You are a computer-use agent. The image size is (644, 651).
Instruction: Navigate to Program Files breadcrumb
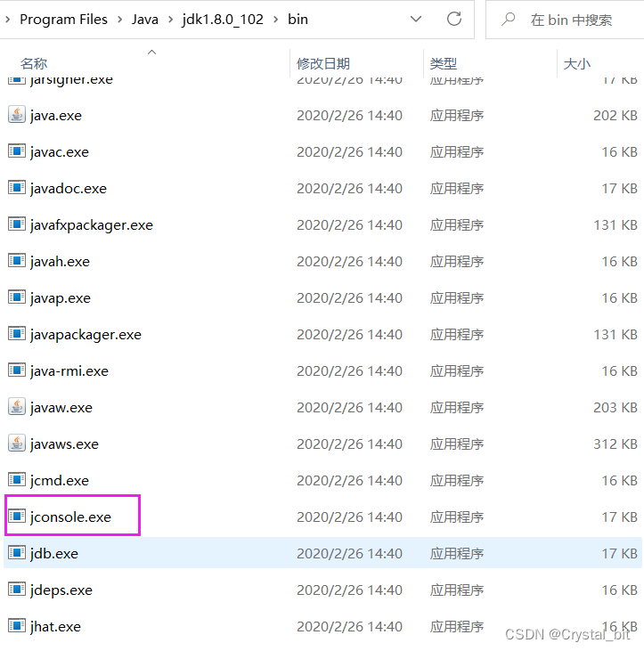63,20
